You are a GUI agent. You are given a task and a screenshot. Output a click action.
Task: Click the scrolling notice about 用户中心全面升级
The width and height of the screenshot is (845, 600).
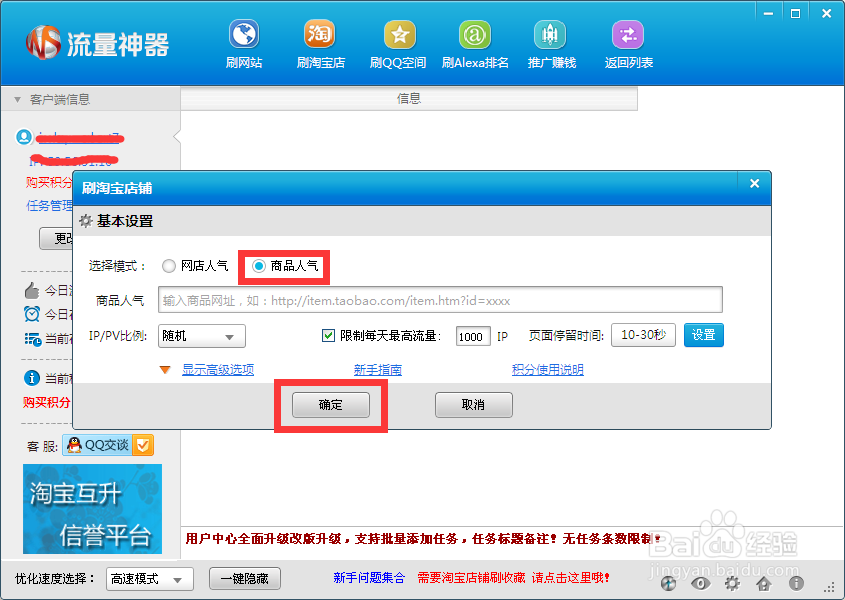[x=423, y=539]
